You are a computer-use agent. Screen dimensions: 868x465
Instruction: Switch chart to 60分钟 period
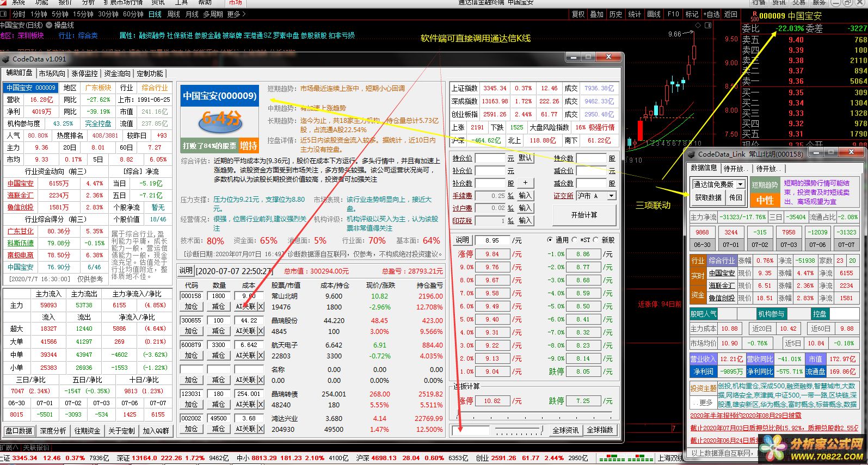(133, 14)
